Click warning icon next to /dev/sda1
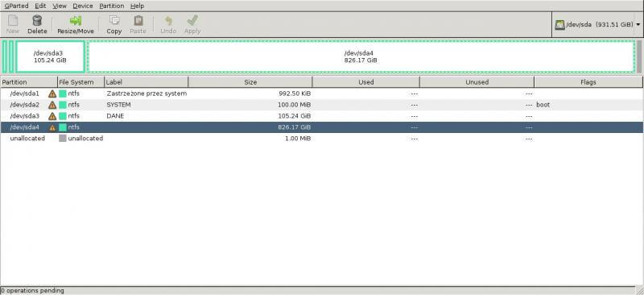This screenshot has height=295, width=644. (x=52, y=93)
